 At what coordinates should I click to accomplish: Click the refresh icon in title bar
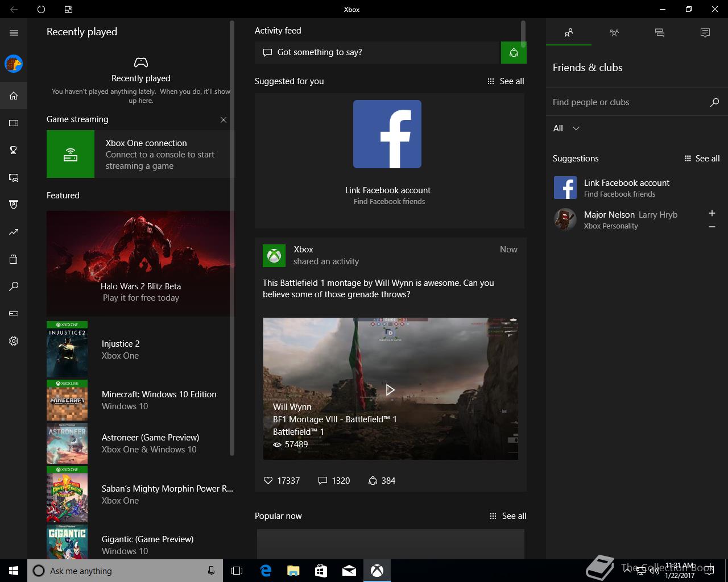coord(41,9)
